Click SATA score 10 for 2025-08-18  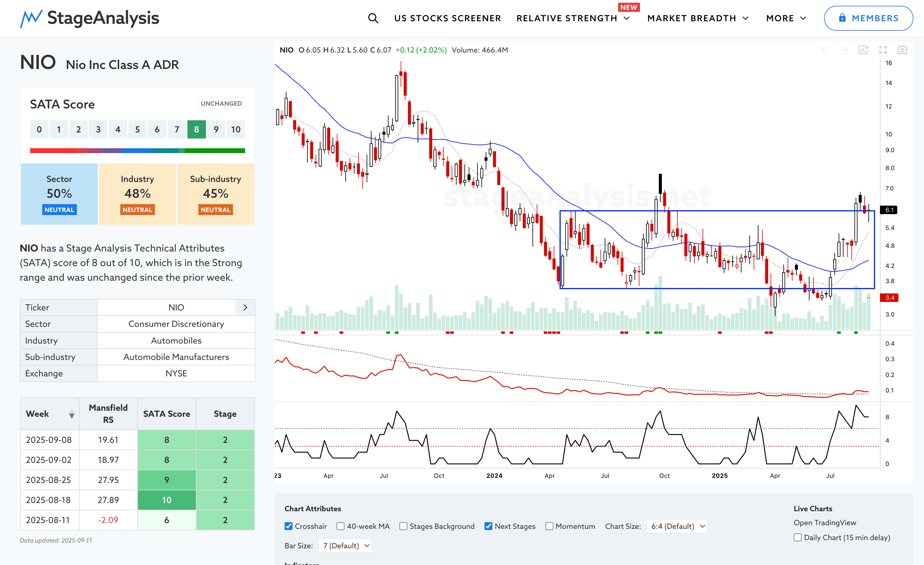click(166, 500)
